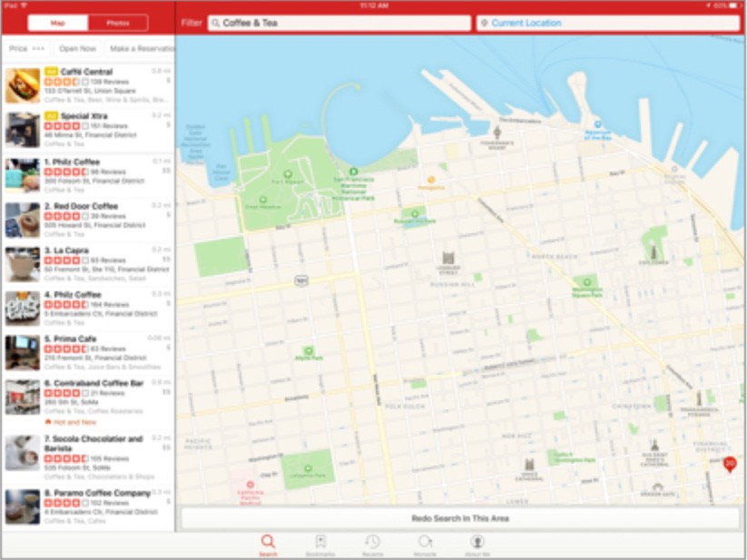Screen dimensions: 747x560
Task: Click Redo Search In This Area
Action: (460, 518)
